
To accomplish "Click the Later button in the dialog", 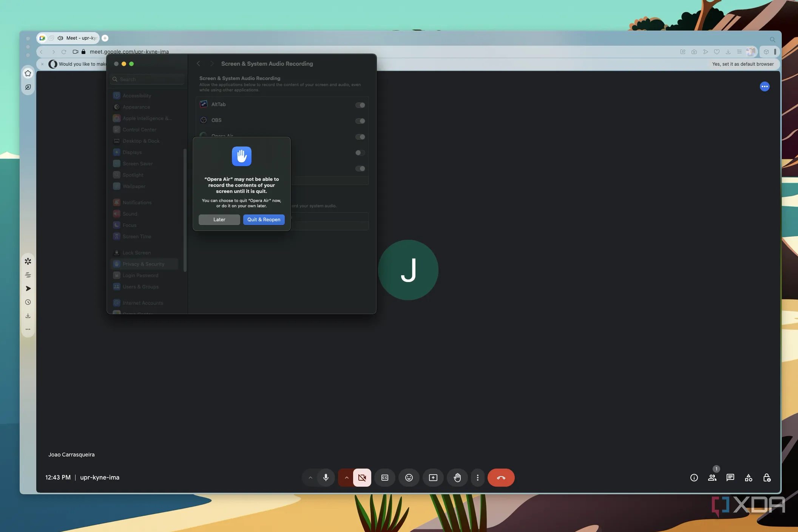I will point(219,219).
